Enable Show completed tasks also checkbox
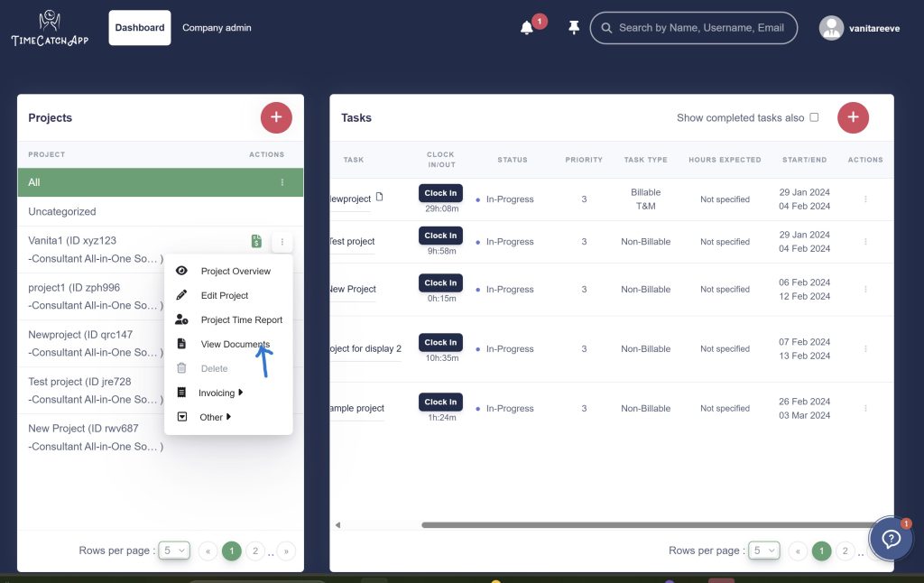 [x=814, y=117]
